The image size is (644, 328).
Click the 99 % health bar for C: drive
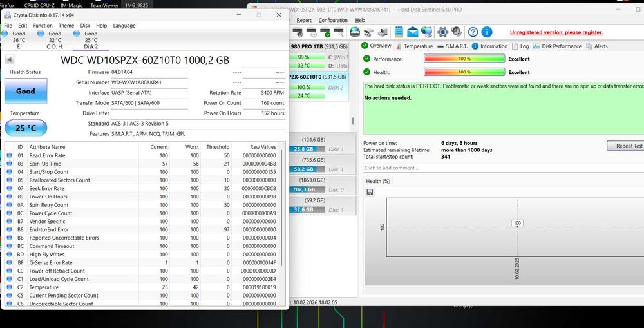point(306,57)
